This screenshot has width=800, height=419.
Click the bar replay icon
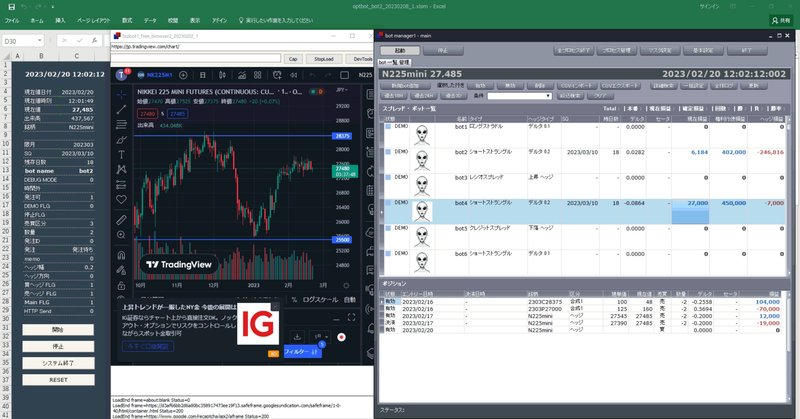point(294,75)
